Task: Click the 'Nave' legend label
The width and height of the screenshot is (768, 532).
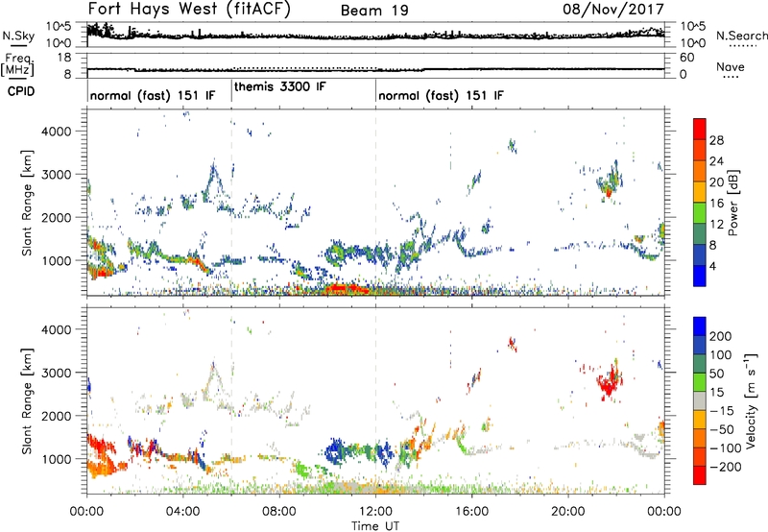Action: click(730, 66)
